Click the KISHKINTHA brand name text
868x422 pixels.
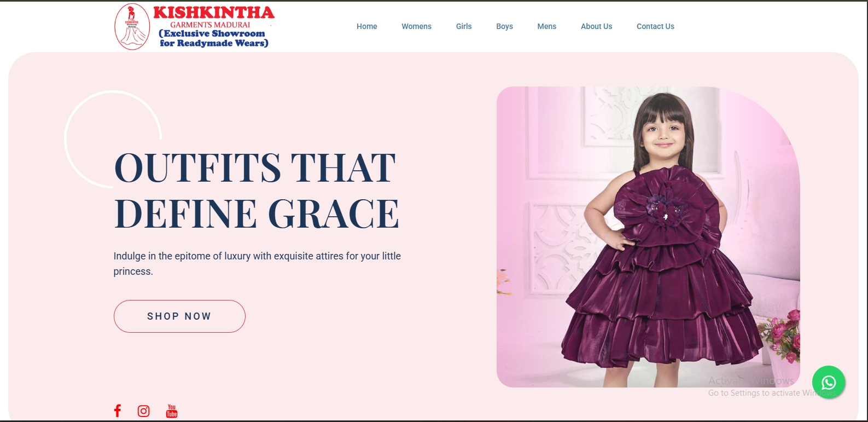(214, 13)
